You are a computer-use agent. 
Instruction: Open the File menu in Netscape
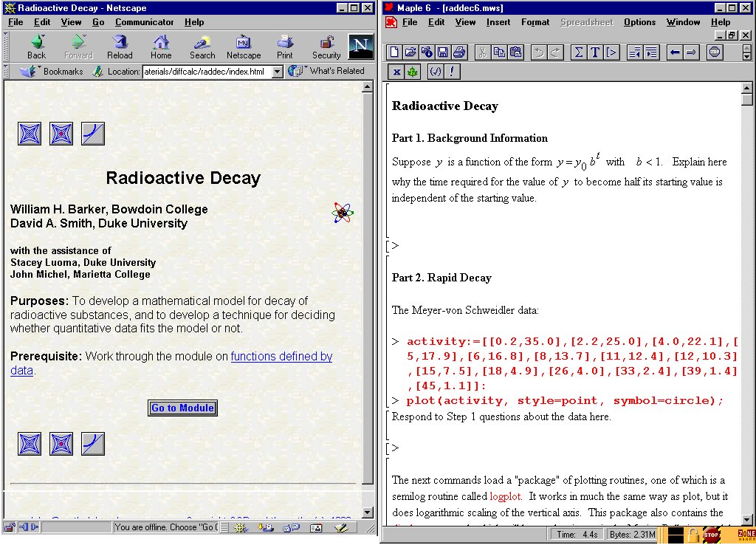(16, 22)
